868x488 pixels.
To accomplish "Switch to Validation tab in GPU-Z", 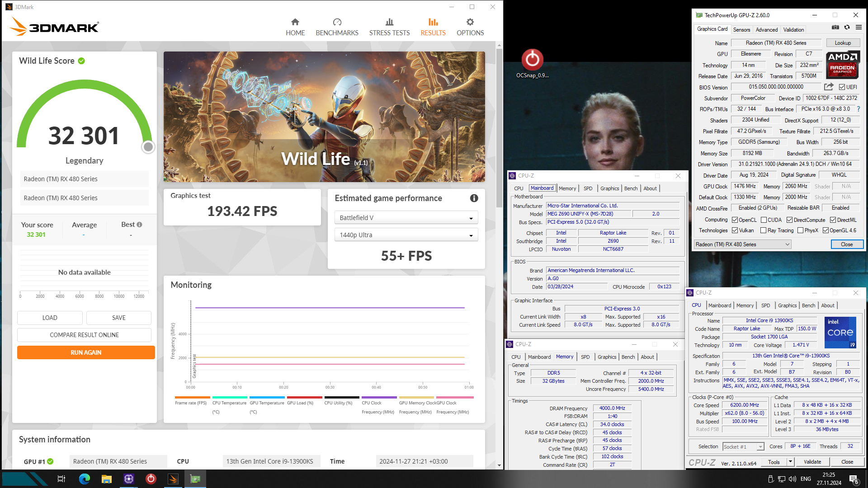I will coord(793,30).
